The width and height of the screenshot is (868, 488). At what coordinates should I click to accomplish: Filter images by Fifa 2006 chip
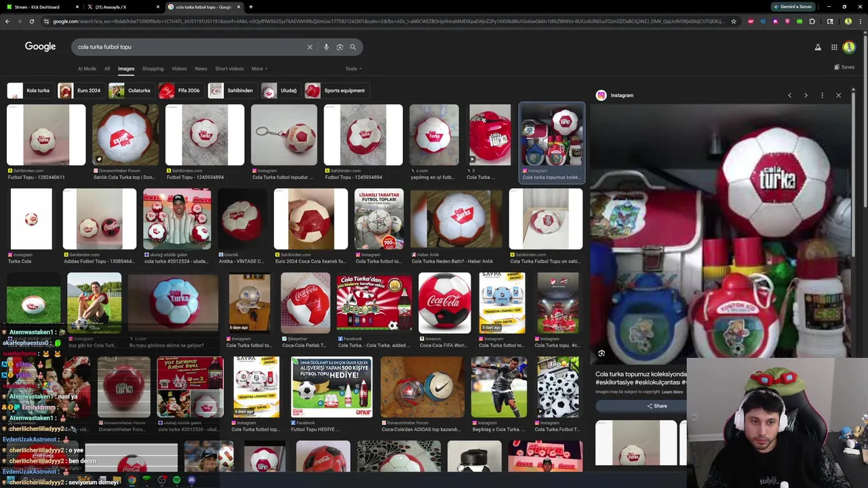(180, 90)
